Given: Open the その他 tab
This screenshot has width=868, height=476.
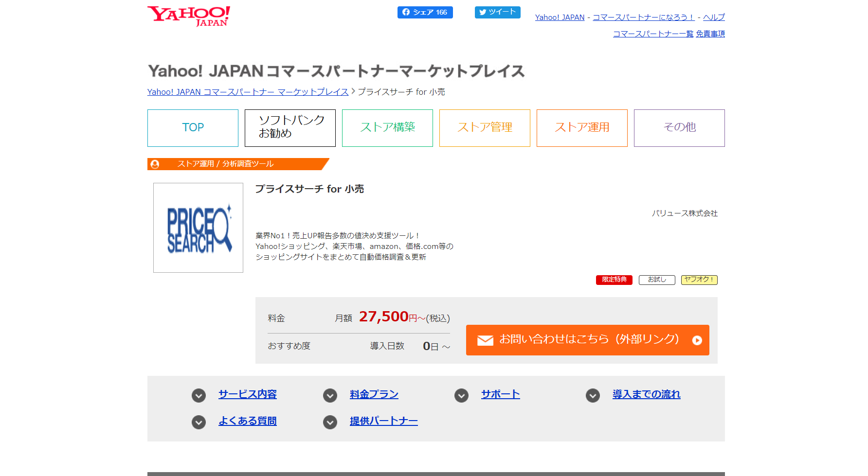Looking at the screenshot, I should (x=679, y=128).
